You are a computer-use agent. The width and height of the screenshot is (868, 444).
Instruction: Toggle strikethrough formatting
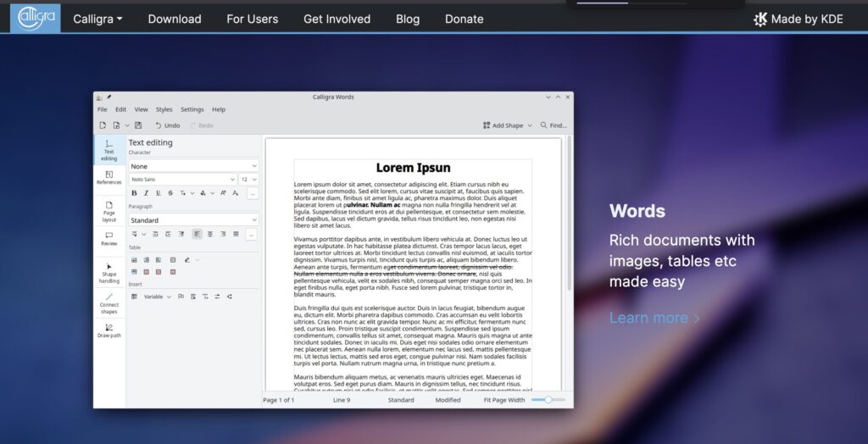point(170,193)
